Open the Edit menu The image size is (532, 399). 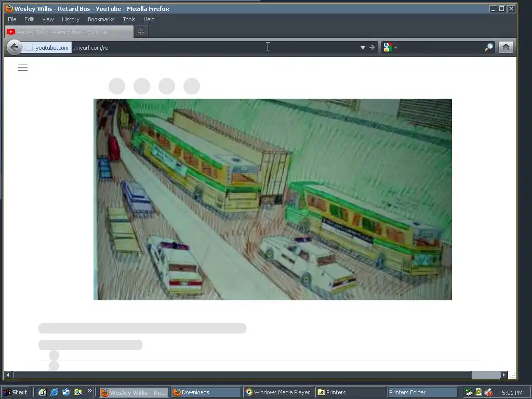[29, 19]
